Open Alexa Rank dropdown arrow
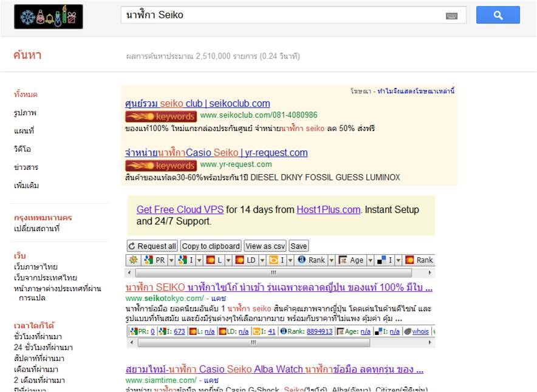The width and height of the screenshot is (537, 392). (x=331, y=260)
